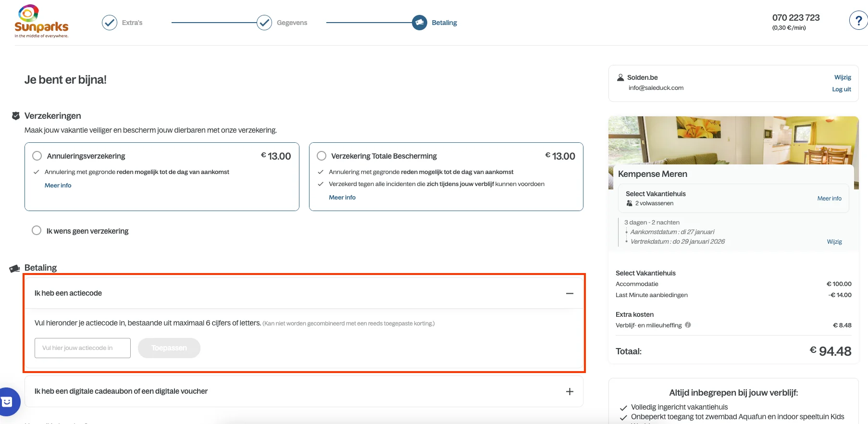Open the help question mark icon
The height and width of the screenshot is (424, 868).
(858, 21)
